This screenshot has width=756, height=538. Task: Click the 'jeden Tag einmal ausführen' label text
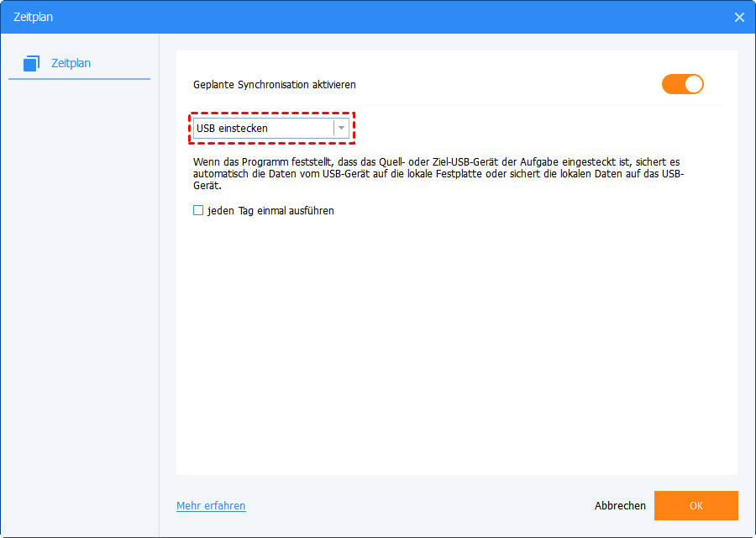(270, 211)
